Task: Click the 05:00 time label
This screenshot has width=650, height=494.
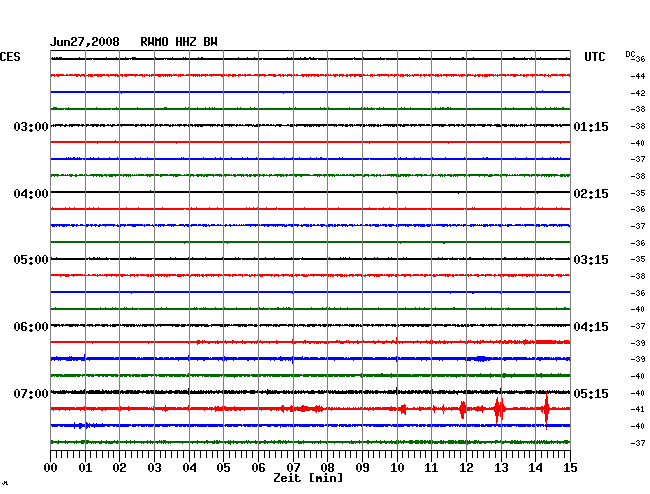Action: click(31, 260)
